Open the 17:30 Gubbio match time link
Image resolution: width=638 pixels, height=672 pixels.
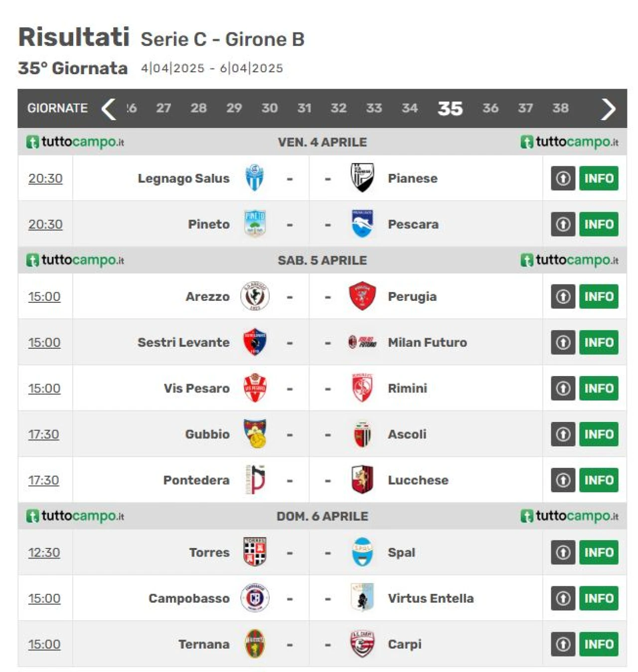[x=44, y=434]
